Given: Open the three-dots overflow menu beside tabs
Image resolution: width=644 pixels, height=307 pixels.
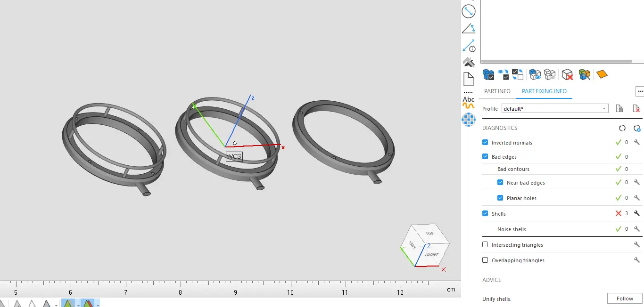Looking at the screenshot, I should tap(640, 91).
